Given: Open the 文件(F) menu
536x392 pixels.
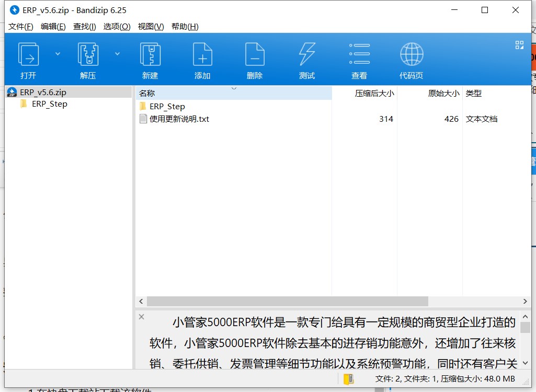Looking at the screenshot, I should (x=21, y=27).
